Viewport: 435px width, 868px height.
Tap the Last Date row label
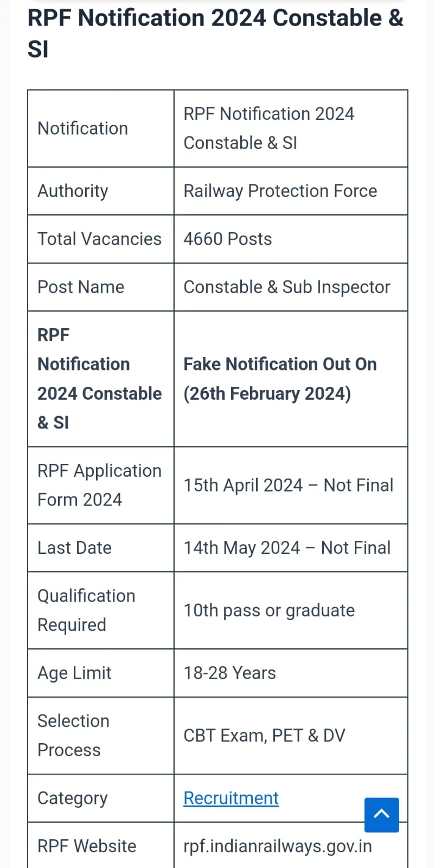tap(74, 548)
